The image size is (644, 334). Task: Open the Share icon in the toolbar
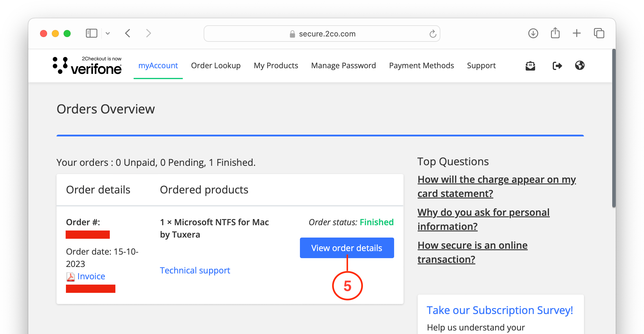[555, 33]
